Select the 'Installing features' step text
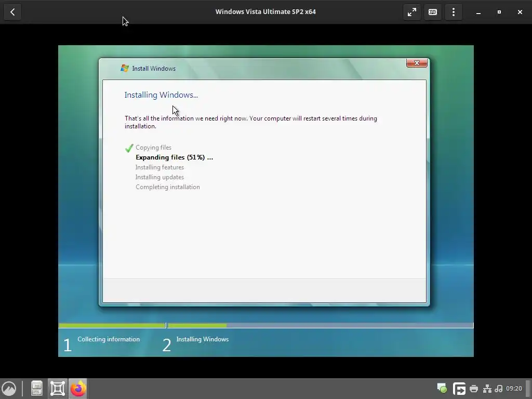 (x=159, y=167)
